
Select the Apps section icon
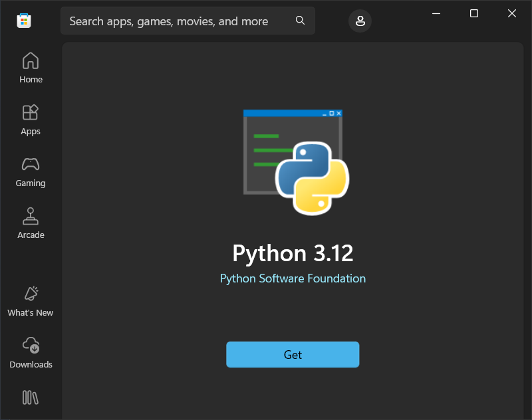pos(31,113)
